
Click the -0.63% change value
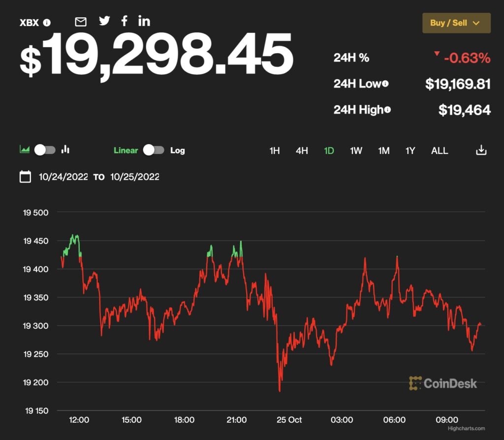(467, 58)
